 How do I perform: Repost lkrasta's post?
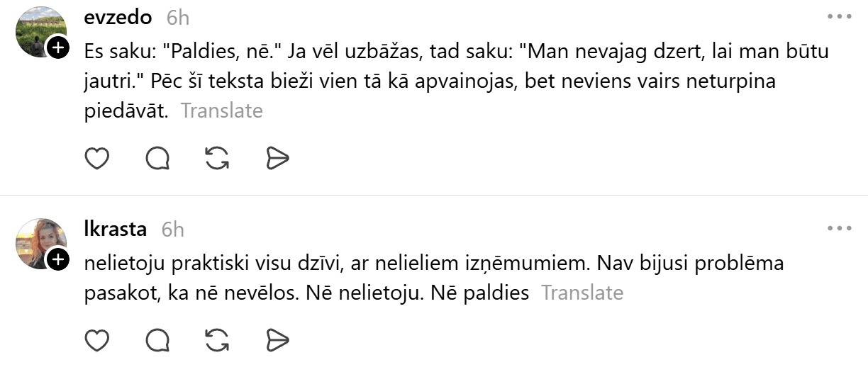[x=217, y=340]
